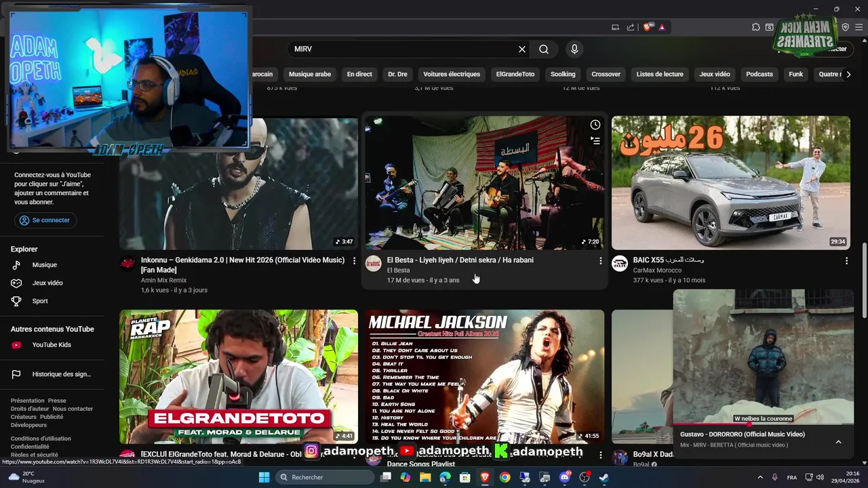The image size is (868, 488).
Task: Show hidden system tray icons chevron
Action: tap(760, 477)
